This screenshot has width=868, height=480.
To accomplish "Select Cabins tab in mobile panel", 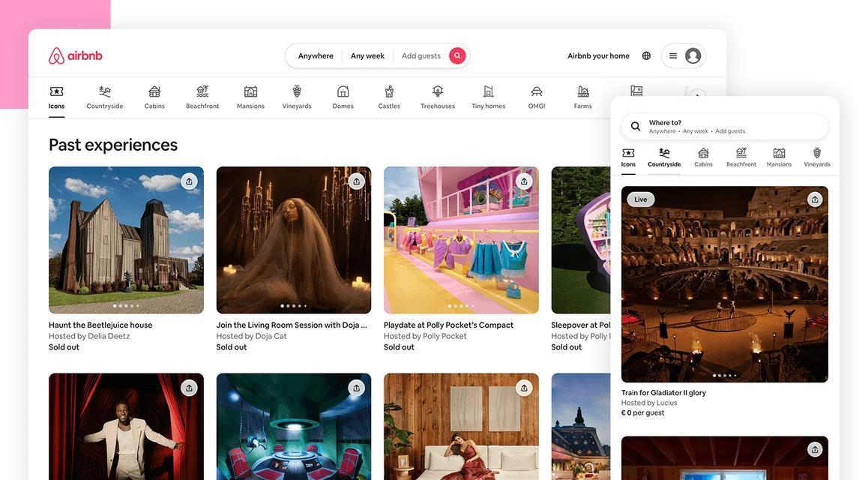I will pyautogui.click(x=704, y=157).
